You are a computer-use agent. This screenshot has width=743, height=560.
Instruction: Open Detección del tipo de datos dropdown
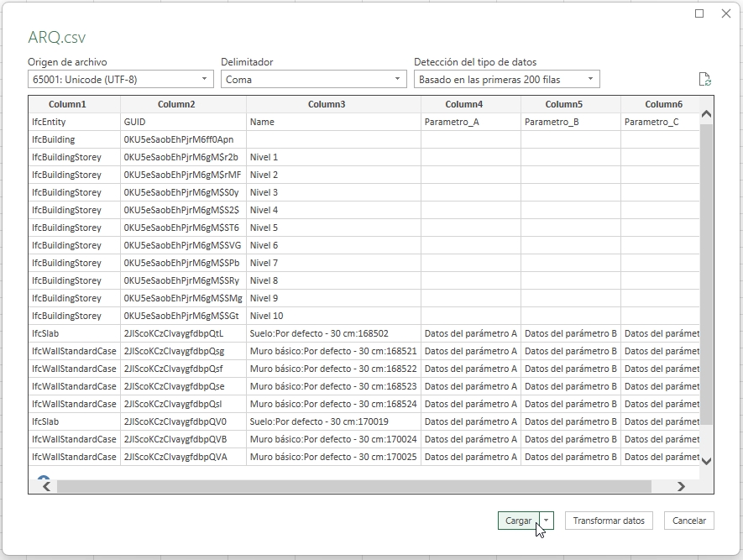coord(507,80)
